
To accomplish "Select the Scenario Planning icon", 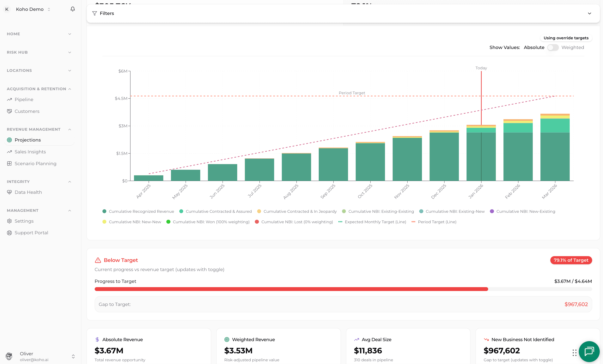I will [9, 163].
